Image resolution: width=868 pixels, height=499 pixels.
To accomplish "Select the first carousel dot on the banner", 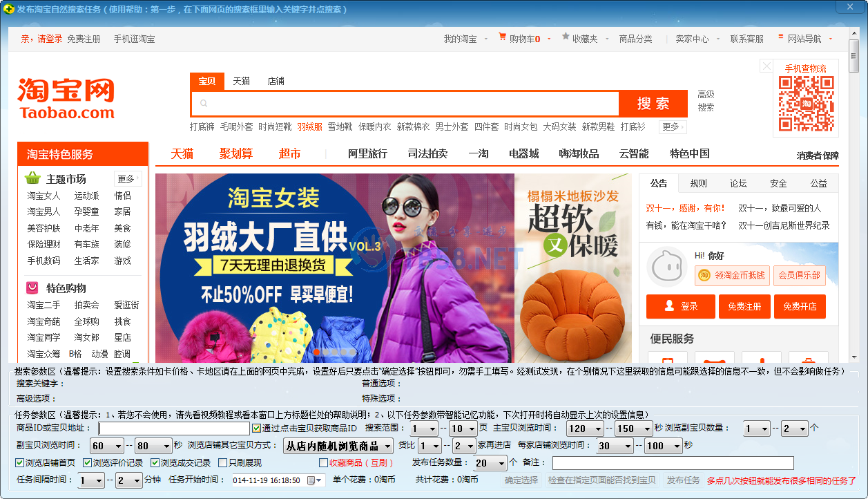I will (317, 352).
